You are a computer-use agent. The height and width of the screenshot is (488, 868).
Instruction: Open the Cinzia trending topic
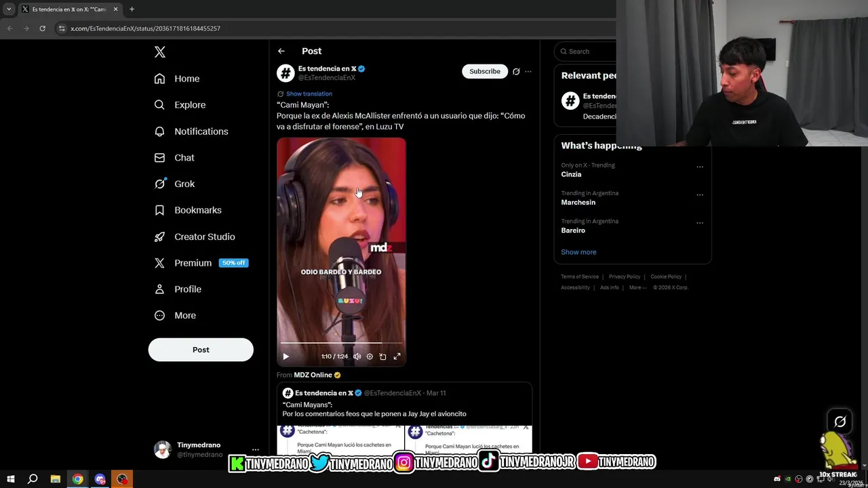coord(571,174)
